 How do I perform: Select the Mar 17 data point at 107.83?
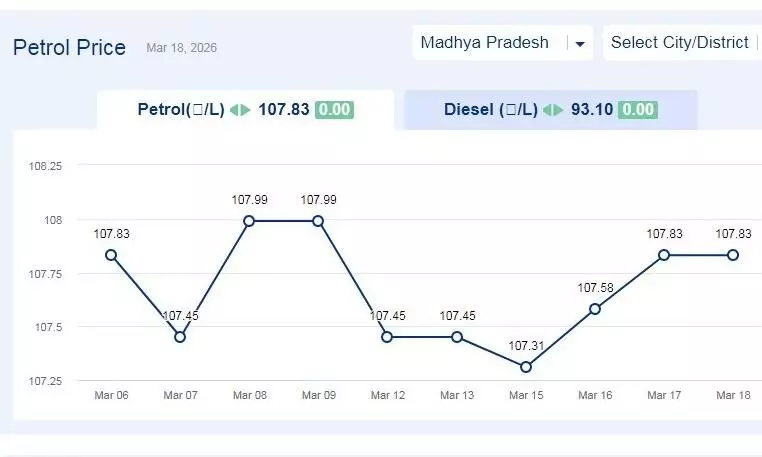(664, 255)
